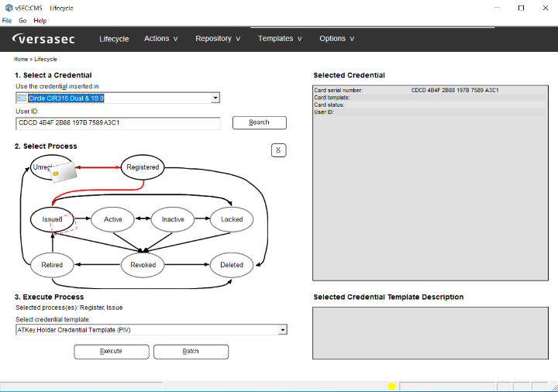Select the Deleted state node
The image size is (558, 392).
point(232,265)
